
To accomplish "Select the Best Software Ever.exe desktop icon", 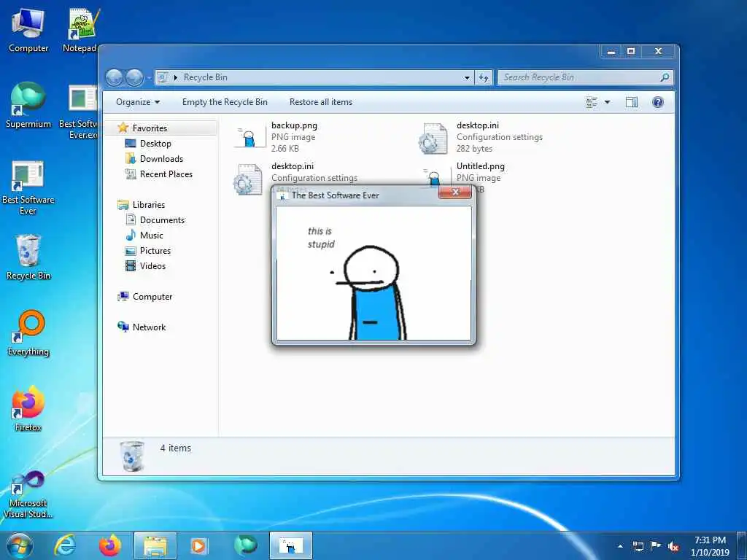I will 80,112.
